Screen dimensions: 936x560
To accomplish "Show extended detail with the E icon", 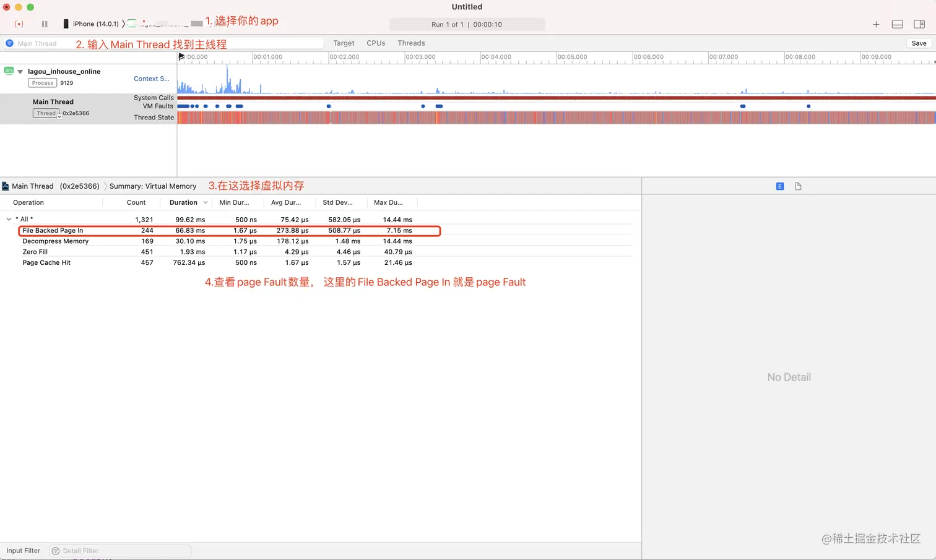I will click(x=780, y=186).
